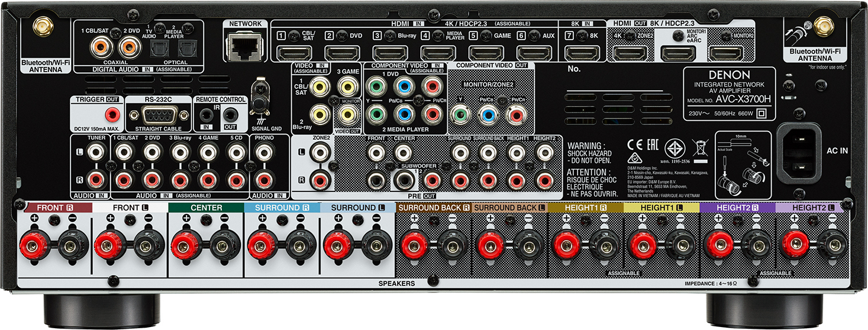Screen dimensions: 868x330
Task: Click the green CENTER speaker label
Action: coord(206,208)
